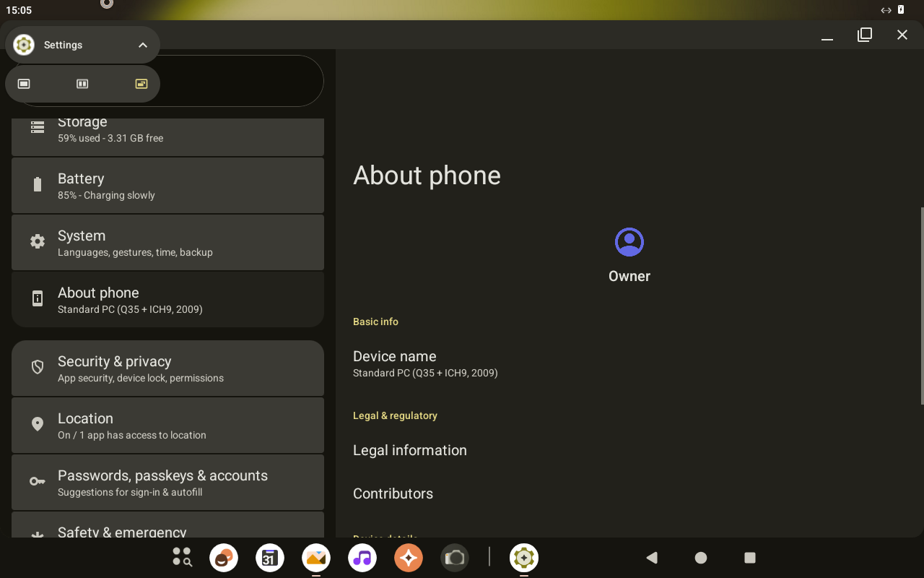Open System settings entry
The width and height of the screenshot is (924, 578).
tap(167, 243)
